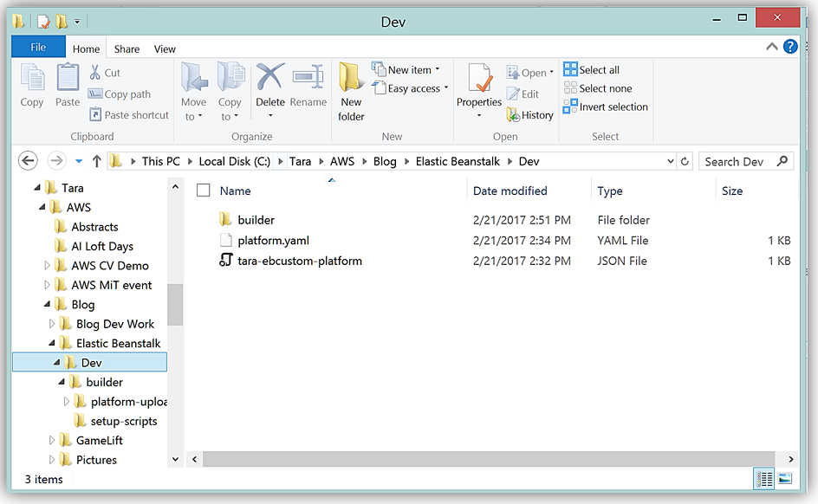The height and width of the screenshot is (504, 818).
Task: Click the Paste clipboard icon
Action: (68, 80)
